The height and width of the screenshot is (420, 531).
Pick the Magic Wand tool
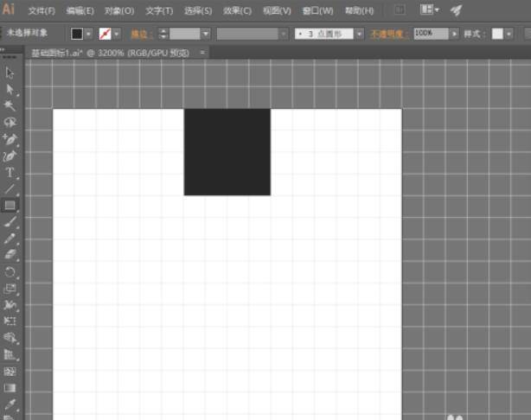point(10,105)
